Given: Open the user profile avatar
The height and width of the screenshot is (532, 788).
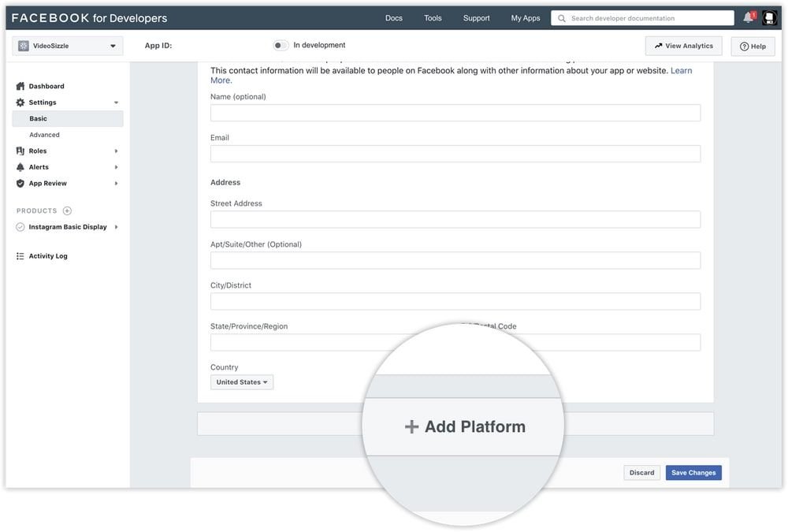Looking at the screenshot, I should tap(769, 17).
